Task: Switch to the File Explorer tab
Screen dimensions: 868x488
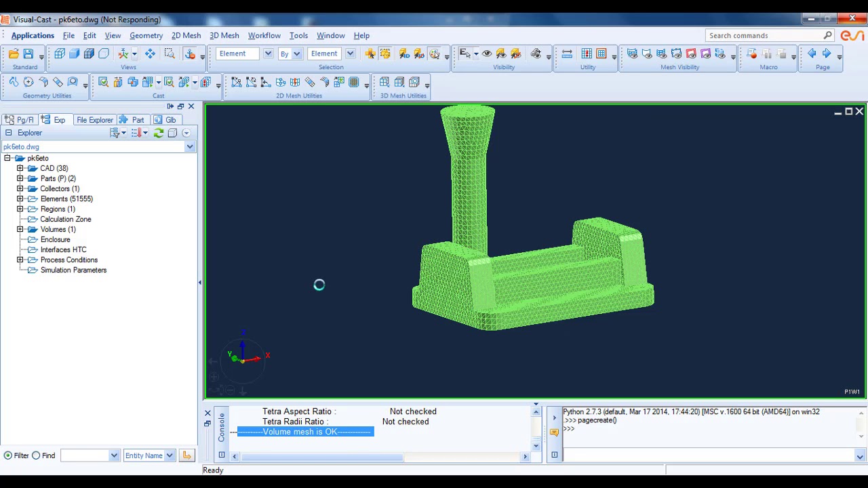Action: tap(94, 120)
